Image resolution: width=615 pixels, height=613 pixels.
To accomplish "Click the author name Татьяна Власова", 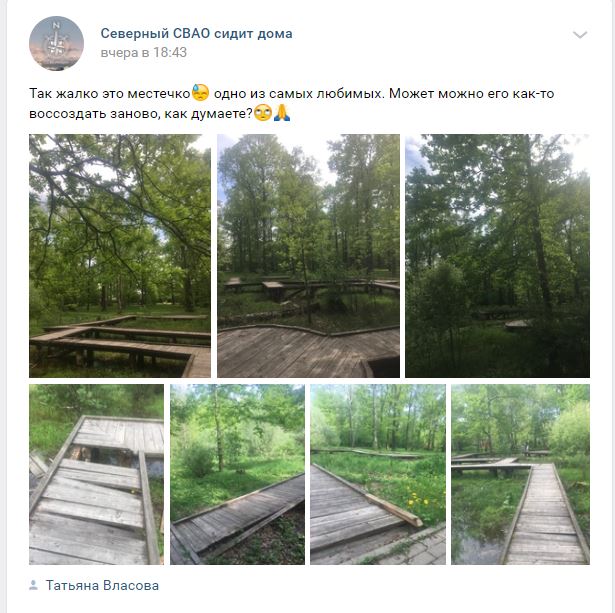I will (x=102, y=585).
